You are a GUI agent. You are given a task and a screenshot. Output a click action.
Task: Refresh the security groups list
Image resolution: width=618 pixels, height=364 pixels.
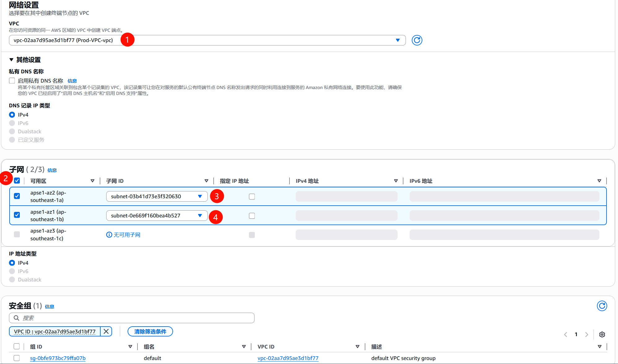(x=602, y=306)
